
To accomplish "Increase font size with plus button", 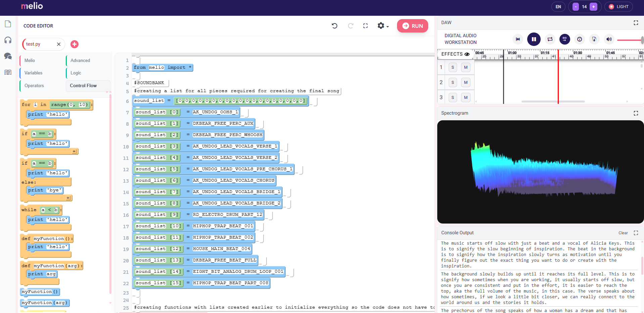I will coord(593,7).
